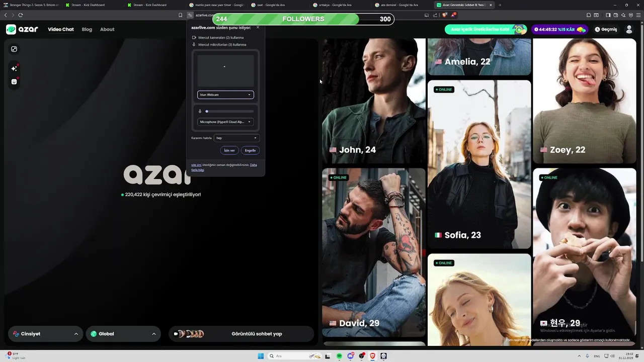Open the 'Kararımı hatırla' dropdown
The image size is (644, 362).
(x=236, y=138)
